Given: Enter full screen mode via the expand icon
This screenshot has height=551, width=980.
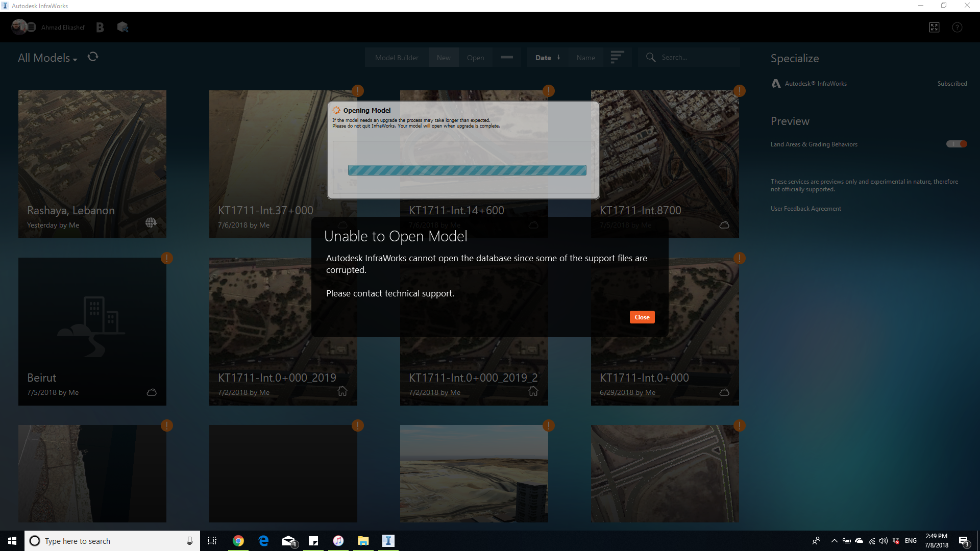Looking at the screenshot, I should click(934, 27).
